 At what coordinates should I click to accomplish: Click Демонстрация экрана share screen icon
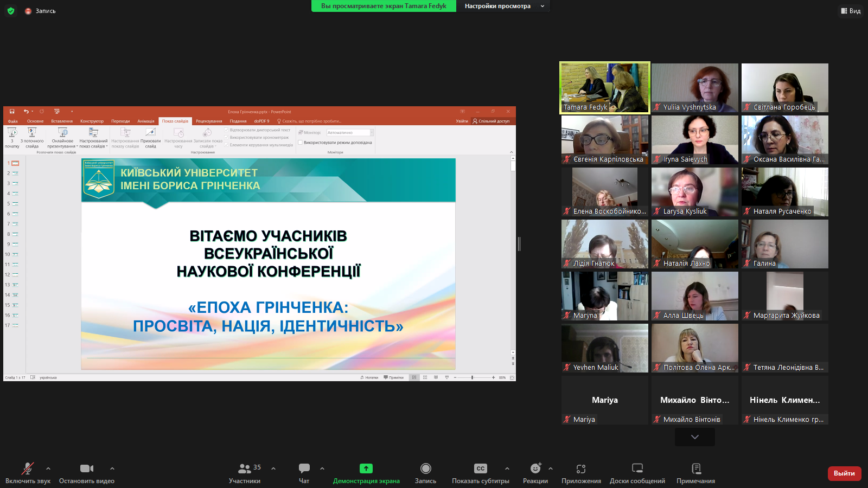pyautogui.click(x=366, y=468)
